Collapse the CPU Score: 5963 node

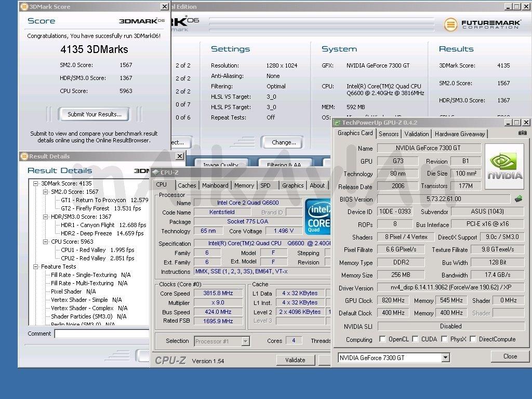pyautogui.click(x=45, y=242)
